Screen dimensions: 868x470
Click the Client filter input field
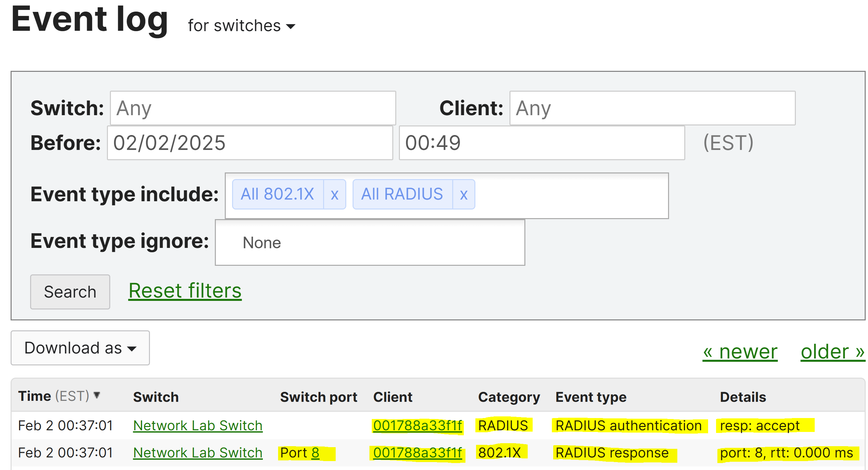pyautogui.click(x=652, y=108)
